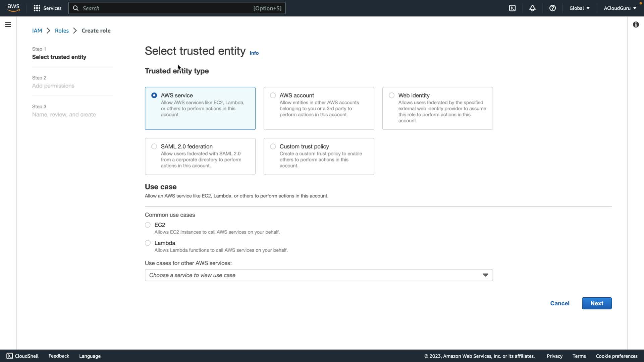
Task: Cancel role creation
Action: click(x=559, y=303)
